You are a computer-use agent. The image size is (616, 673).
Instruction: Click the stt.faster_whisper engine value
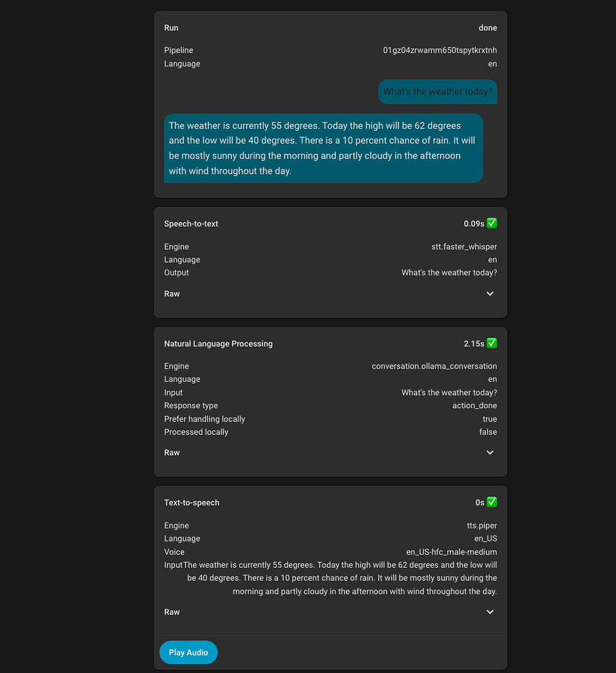(x=463, y=247)
